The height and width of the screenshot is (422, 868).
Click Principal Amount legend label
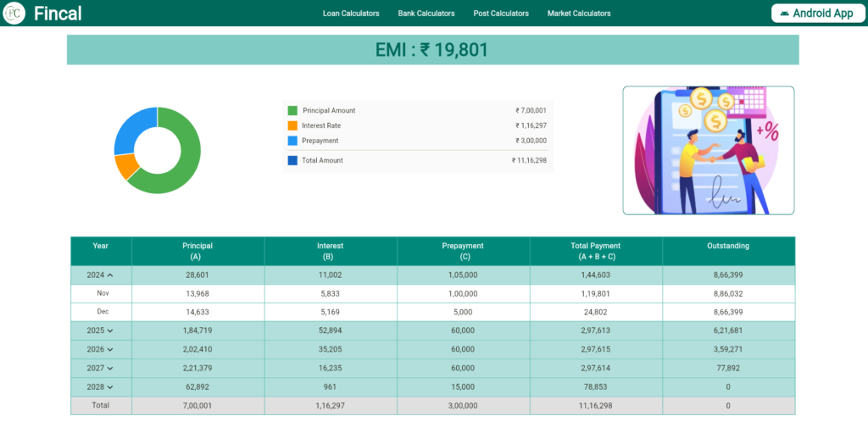(329, 111)
